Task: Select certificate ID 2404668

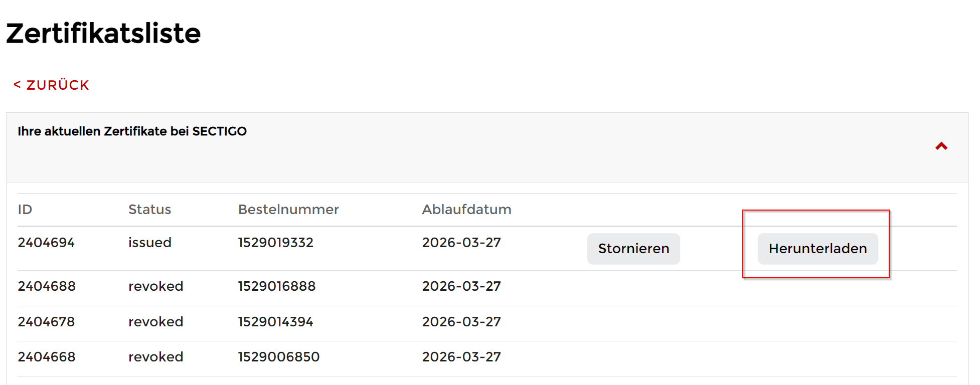Action: click(47, 357)
